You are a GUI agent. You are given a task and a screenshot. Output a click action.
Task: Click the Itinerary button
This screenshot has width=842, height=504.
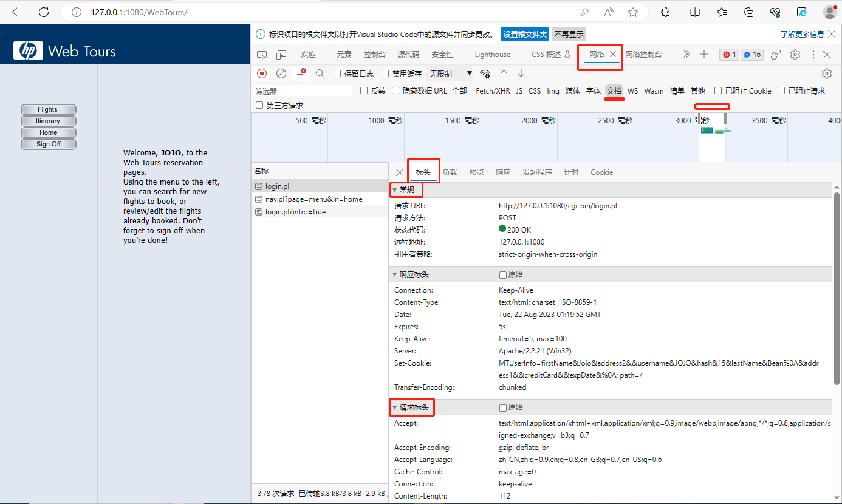(x=49, y=121)
